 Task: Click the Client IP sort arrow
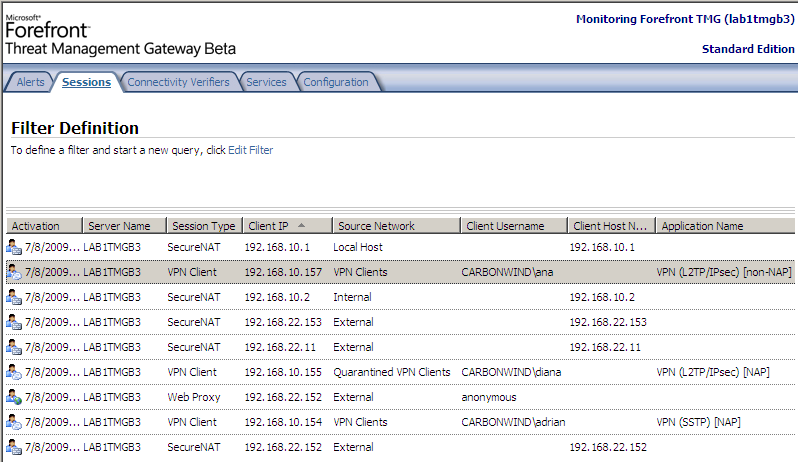click(x=301, y=225)
